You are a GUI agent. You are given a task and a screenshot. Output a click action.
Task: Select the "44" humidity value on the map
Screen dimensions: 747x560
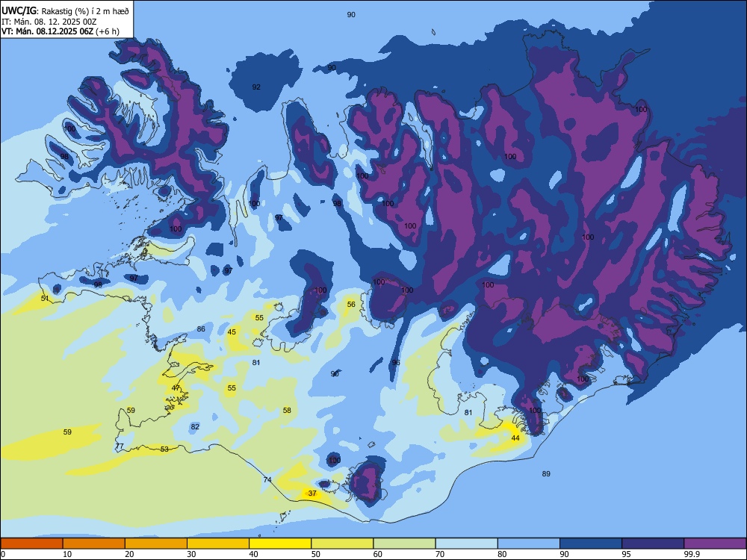[515, 438]
